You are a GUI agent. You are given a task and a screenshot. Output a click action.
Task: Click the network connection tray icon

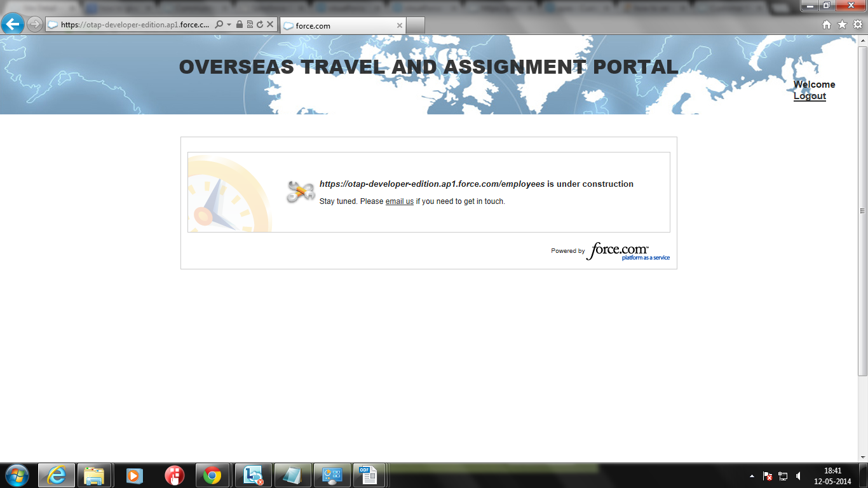click(783, 476)
